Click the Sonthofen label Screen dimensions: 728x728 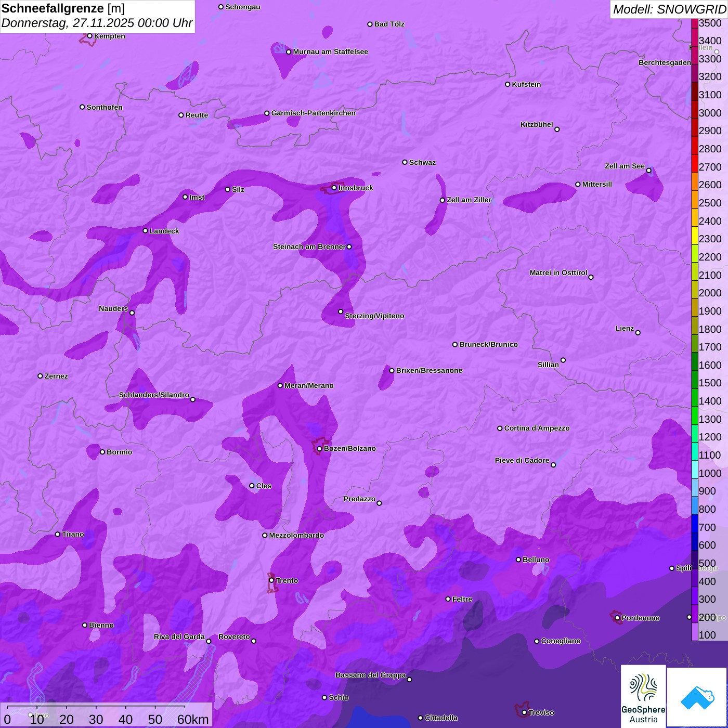coord(105,107)
